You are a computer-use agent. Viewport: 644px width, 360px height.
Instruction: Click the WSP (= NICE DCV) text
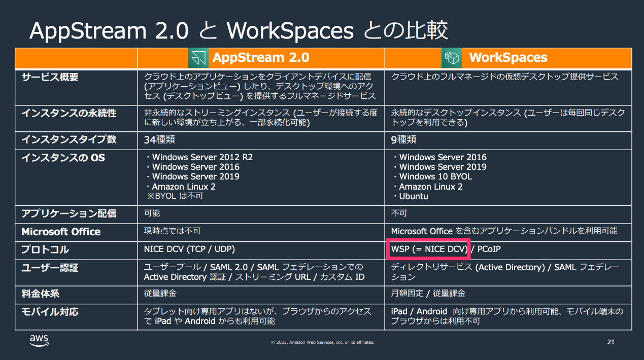pos(429,249)
